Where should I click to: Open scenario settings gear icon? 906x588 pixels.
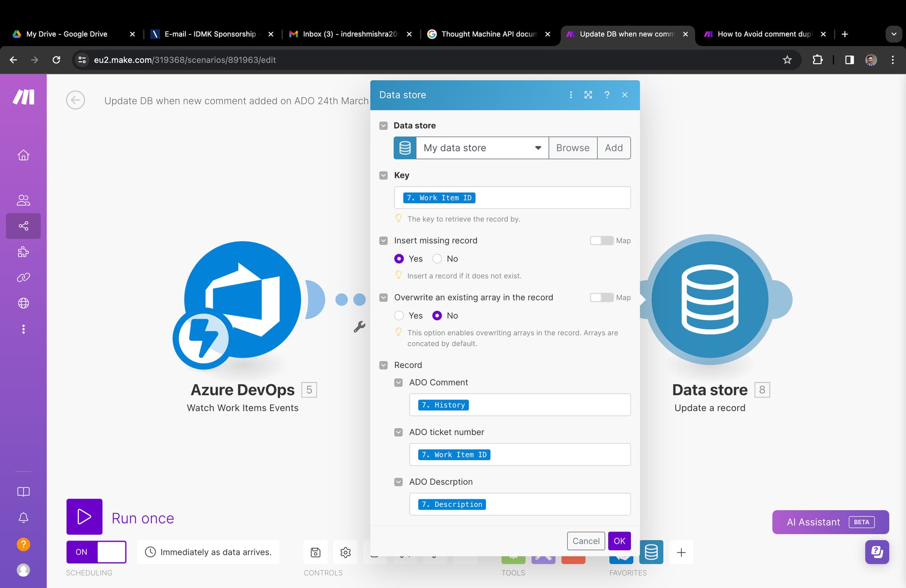point(345,552)
